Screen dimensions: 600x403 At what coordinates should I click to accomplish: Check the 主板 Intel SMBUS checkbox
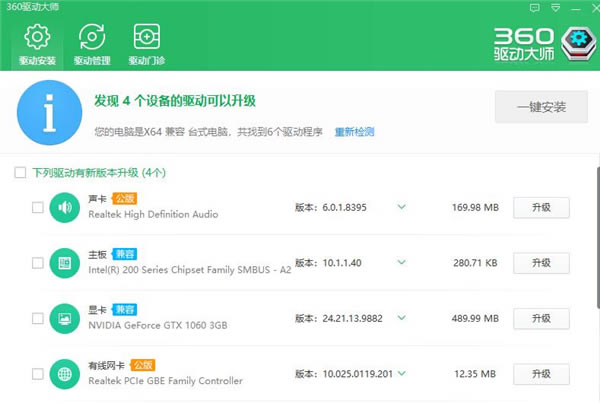point(38,263)
